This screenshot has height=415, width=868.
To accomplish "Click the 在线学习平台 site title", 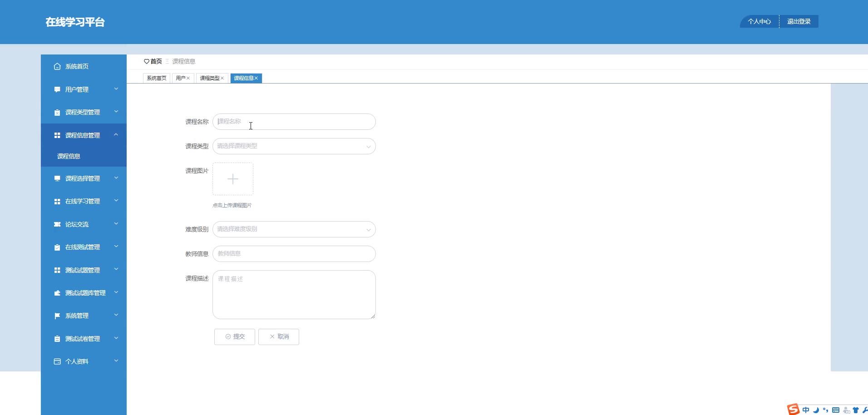I will point(75,22).
